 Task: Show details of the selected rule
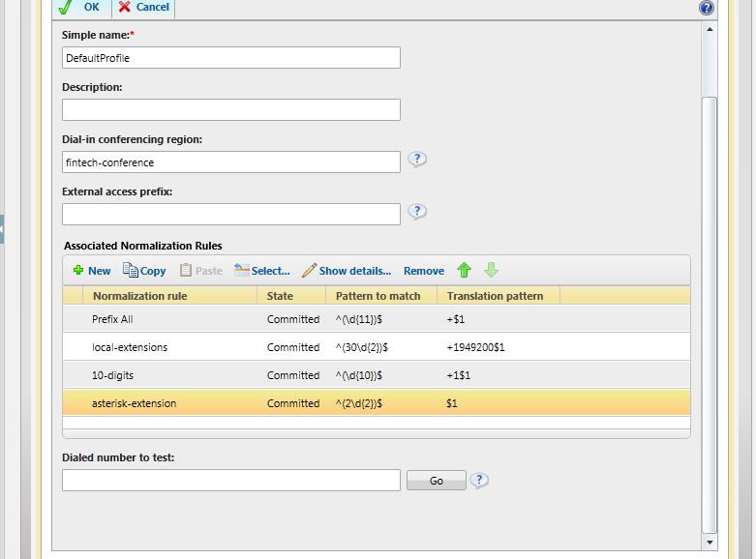click(347, 271)
